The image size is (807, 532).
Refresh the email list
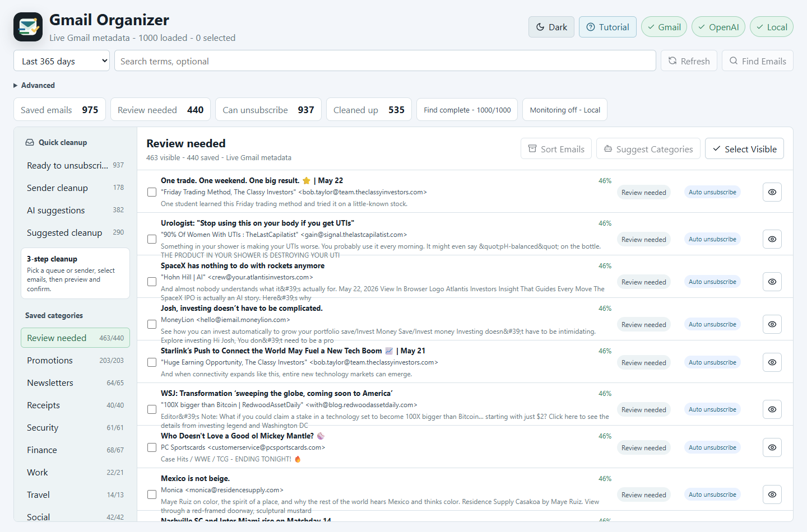689,61
